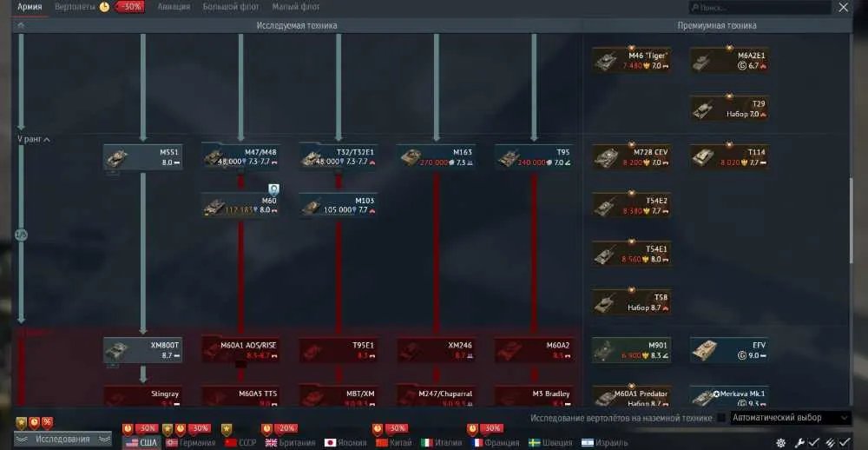Select the M3 Bradley card
Image resolution: width=868 pixels, height=450 pixels.
pyautogui.click(x=534, y=396)
